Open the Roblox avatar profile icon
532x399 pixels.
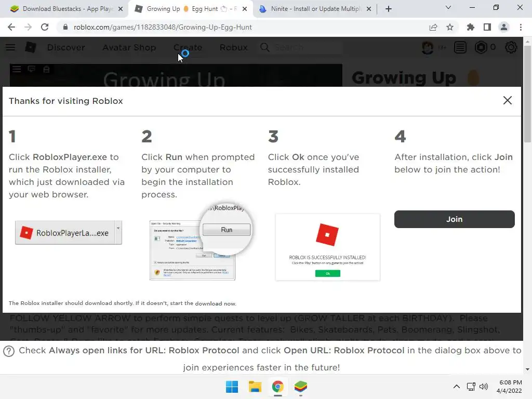[x=428, y=47]
